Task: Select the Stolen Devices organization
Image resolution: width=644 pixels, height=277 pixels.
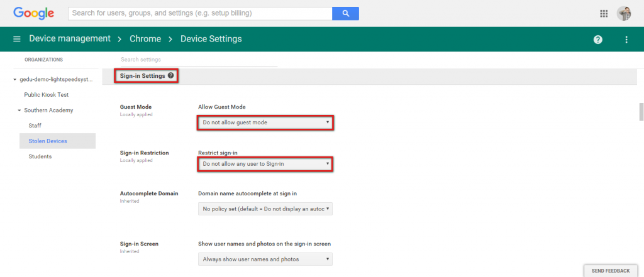Action: tap(57, 141)
